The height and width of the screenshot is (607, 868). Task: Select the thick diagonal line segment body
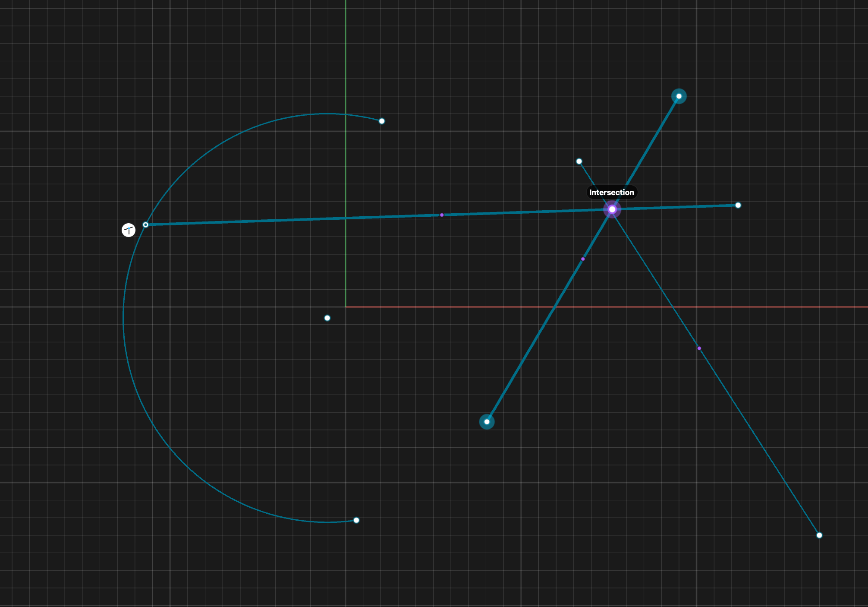click(x=535, y=340)
